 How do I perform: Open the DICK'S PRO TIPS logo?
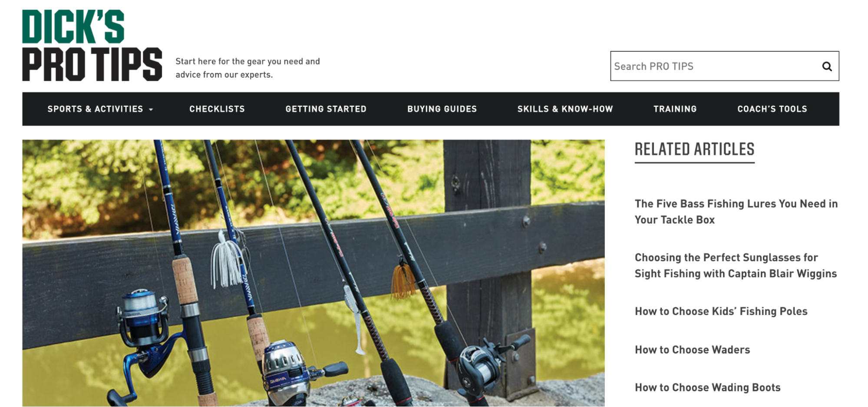click(x=92, y=45)
